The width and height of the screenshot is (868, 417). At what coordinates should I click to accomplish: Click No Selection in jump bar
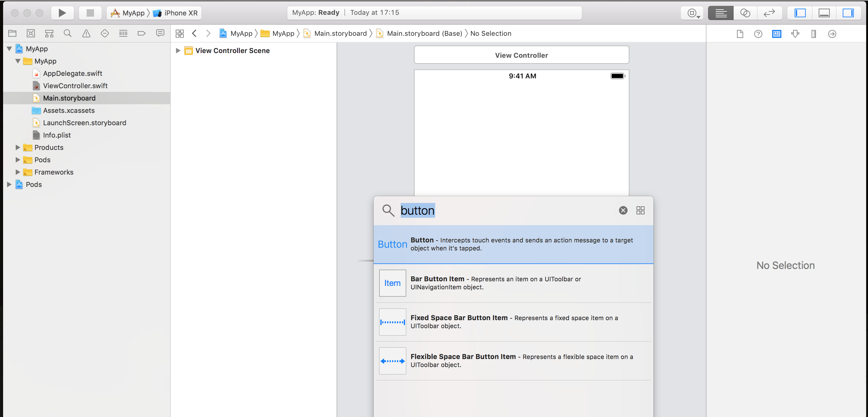(x=491, y=33)
